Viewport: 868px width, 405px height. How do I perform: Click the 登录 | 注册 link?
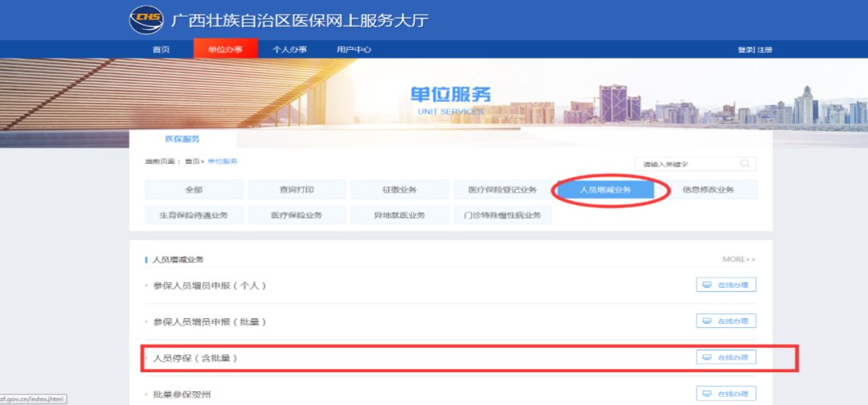pos(755,50)
